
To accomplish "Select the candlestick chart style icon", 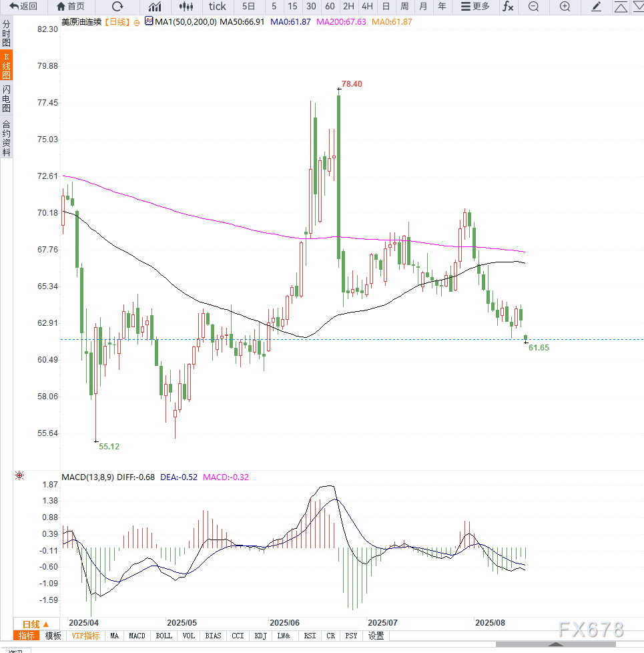I will pyautogui.click(x=187, y=7).
